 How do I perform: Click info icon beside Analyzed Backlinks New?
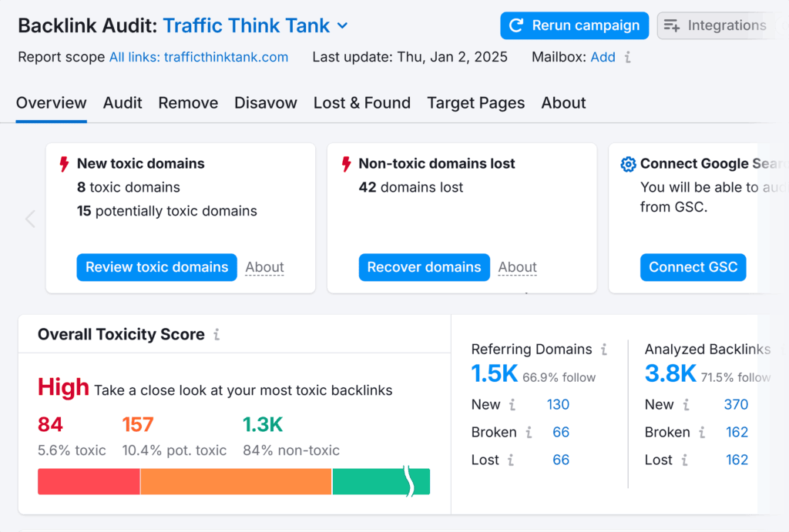(x=685, y=405)
